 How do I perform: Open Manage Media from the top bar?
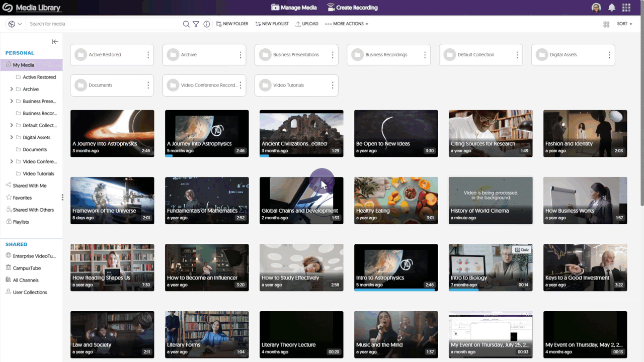pos(294,8)
